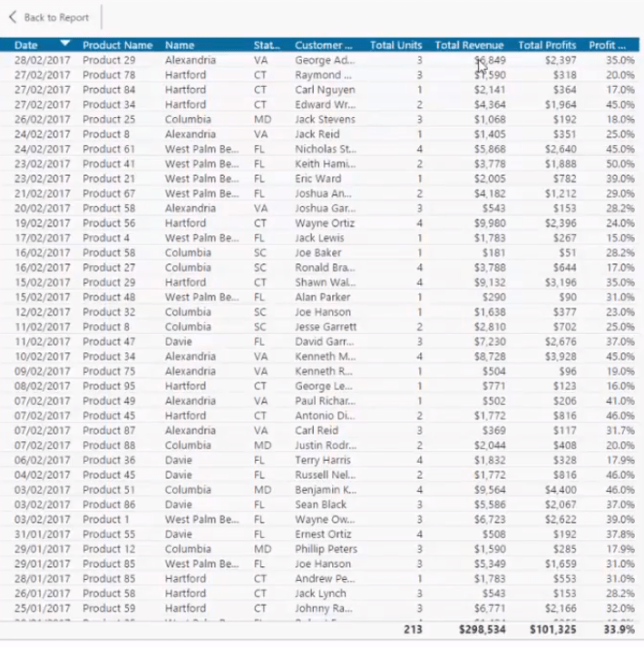Click total profits $101,325
The height and width of the screenshot is (647, 644).
pyautogui.click(x=553, y=630)
